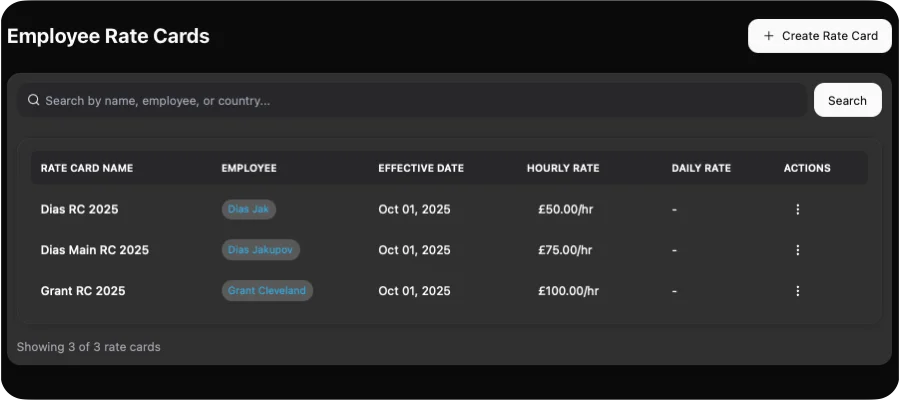Select the Dias Main RC 2025 row name
The height and width of the screenshot is (400, 900).
(x=95, y=250)
